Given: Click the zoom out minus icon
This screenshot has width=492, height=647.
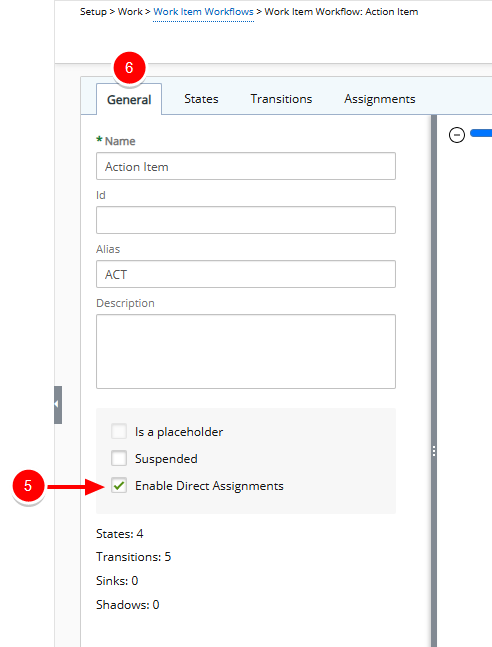Looking at the screenshot, I should [x=457, y=135].
